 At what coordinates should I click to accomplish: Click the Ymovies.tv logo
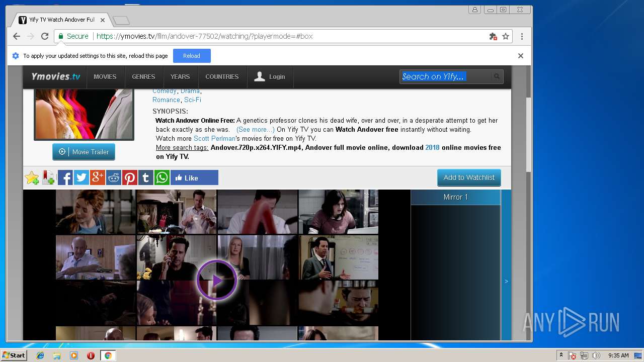(x=56, y=76)
